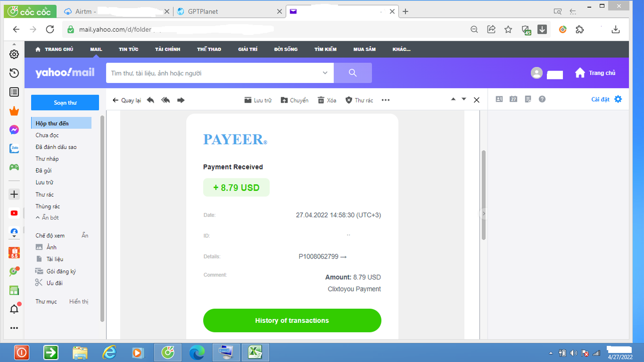Screen dimensions: 644x362
Task: Go back with Quay lại
Action: (x=127, y=100)
